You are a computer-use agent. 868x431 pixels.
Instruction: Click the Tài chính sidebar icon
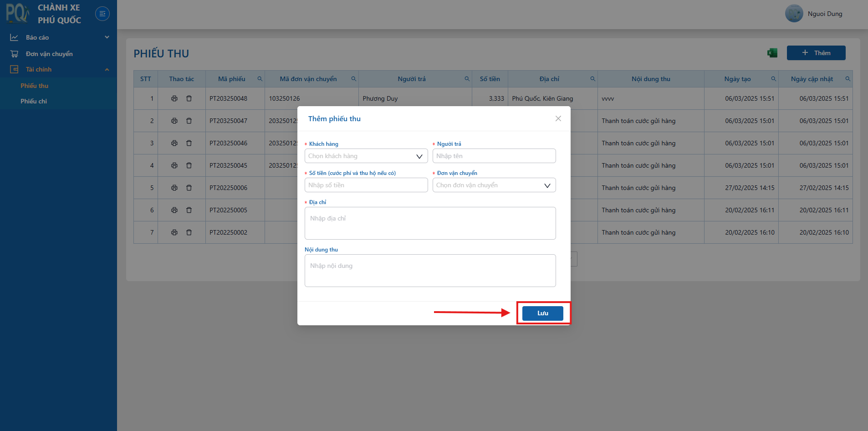pos(14,69)
